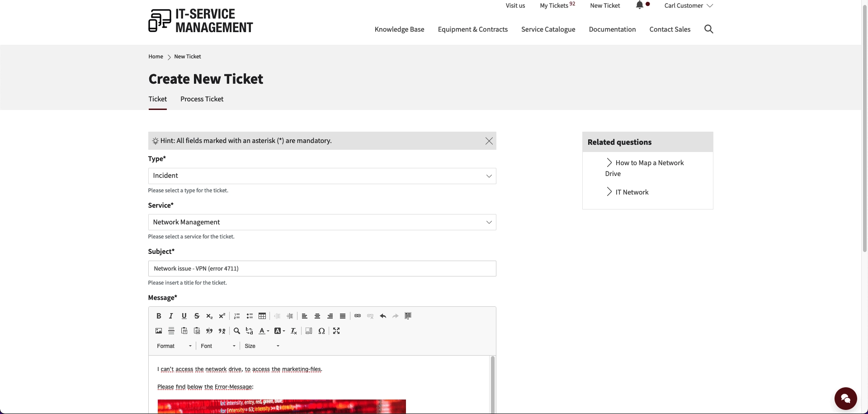Screen dimensions: 868x414
Task: Open Knowledge Base menu
Action: 399,29
